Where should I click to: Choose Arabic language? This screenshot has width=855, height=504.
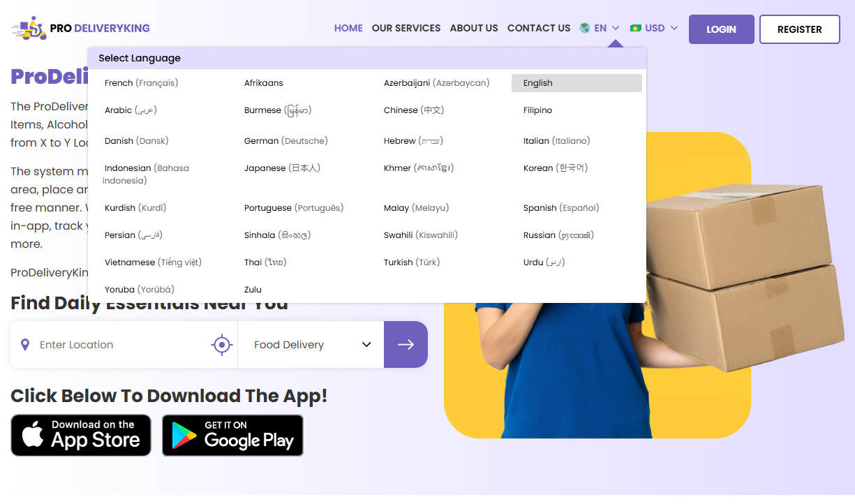pyautogui.click(x=131, y=110)
